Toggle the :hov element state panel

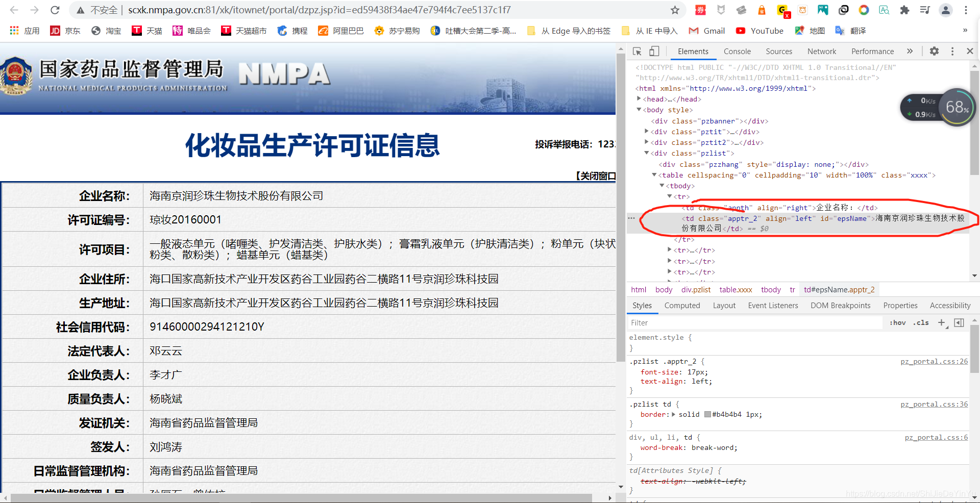(897, 322)
